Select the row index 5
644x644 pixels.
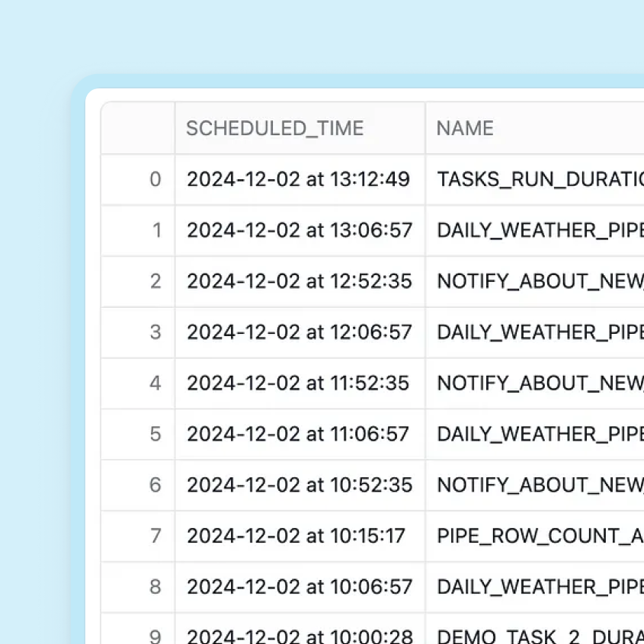156,434
